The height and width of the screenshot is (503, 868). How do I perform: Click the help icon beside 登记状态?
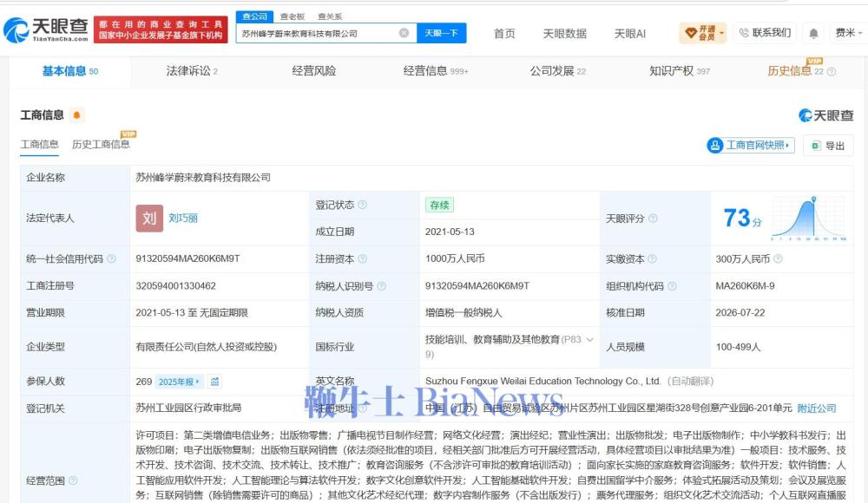point(362,205)
